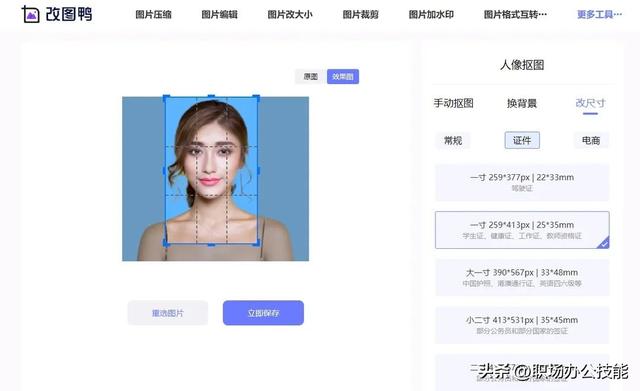Click the top-middle crop edge handle
This screenshot has height=391, width=640.
(211, 96)
